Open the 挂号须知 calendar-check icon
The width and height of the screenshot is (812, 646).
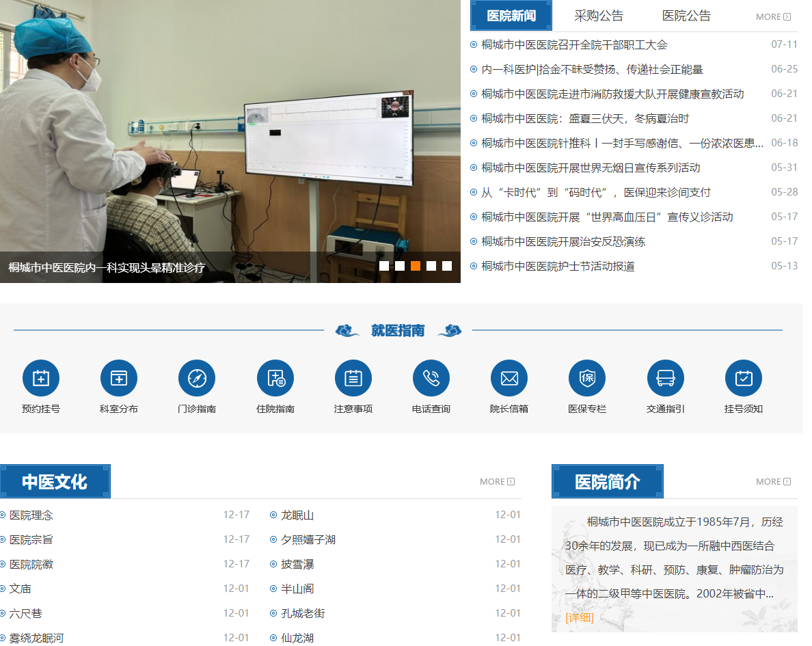[x=744, y=378]
